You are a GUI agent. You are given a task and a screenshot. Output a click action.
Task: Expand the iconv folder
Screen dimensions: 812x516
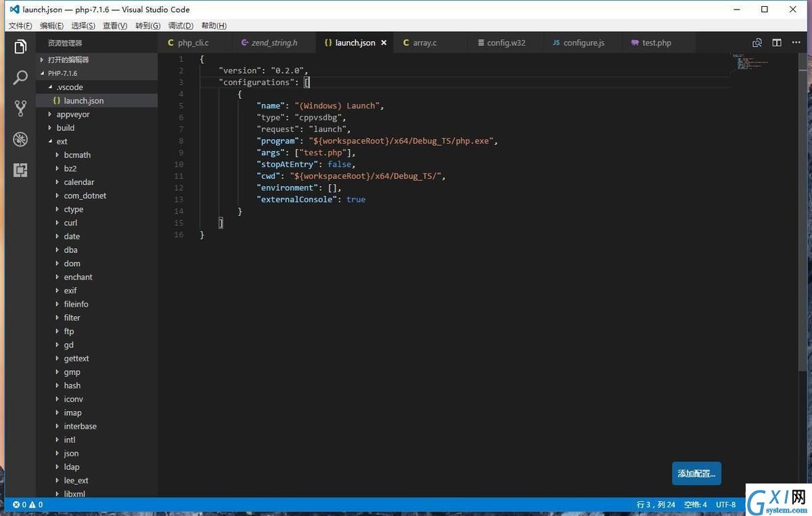pyautogui.click(x=97, y=399)
